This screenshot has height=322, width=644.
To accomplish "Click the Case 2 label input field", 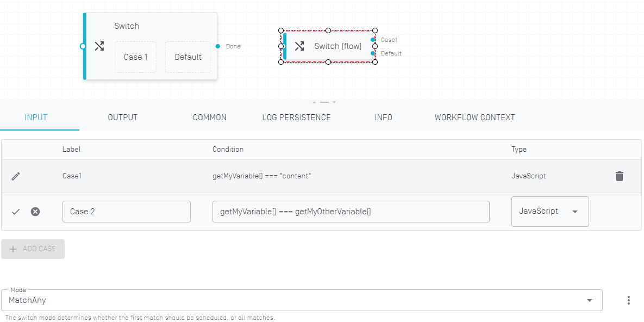I will 127,212.
